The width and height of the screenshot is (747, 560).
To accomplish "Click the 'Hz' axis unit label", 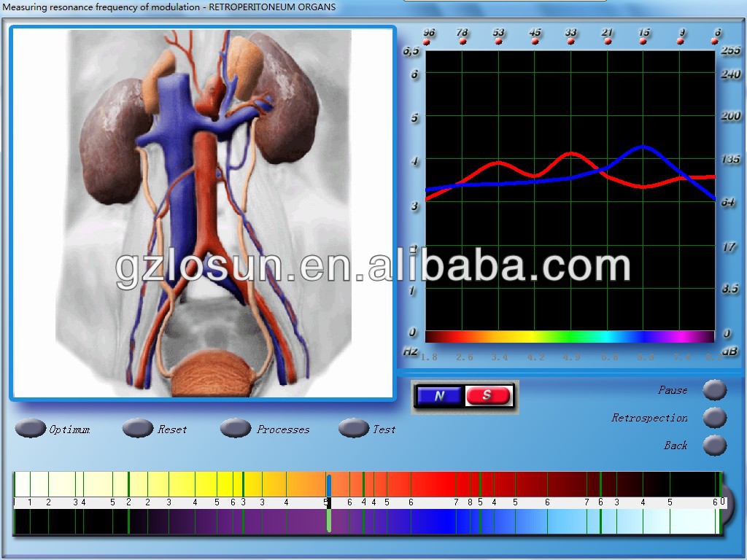I will (x=410, y=352).
